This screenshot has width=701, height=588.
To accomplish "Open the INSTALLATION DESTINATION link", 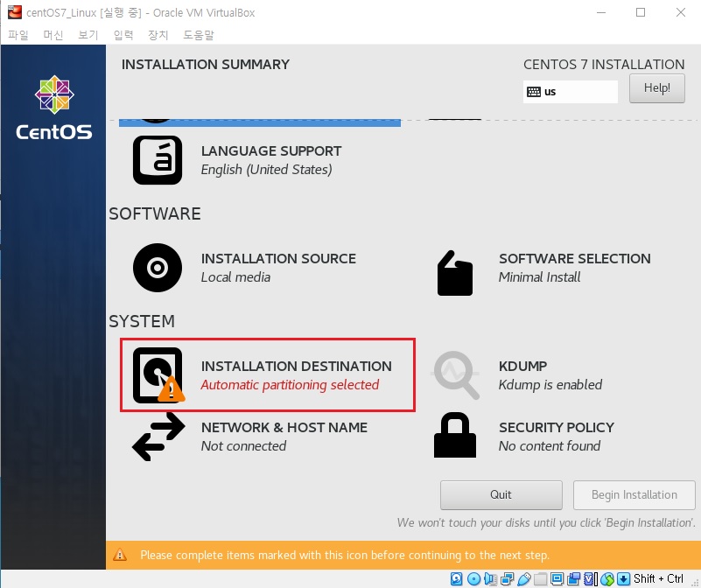I will 296,367.
